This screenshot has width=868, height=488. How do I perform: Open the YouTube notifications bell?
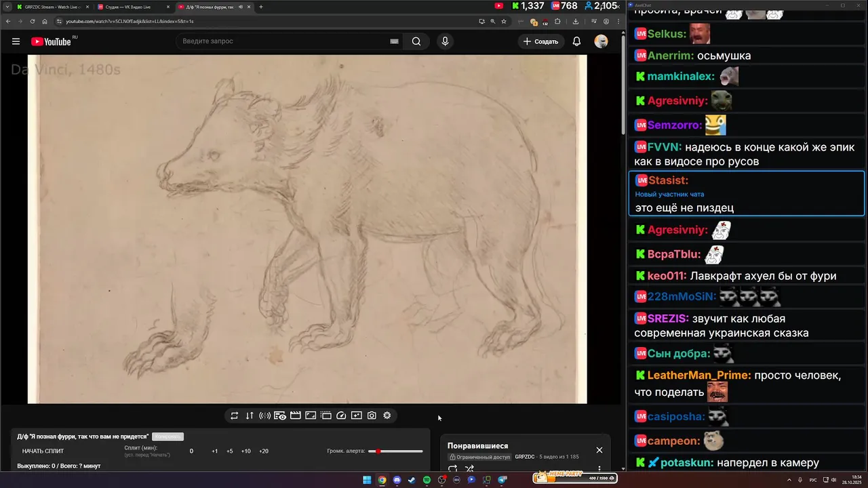(576, 41)
